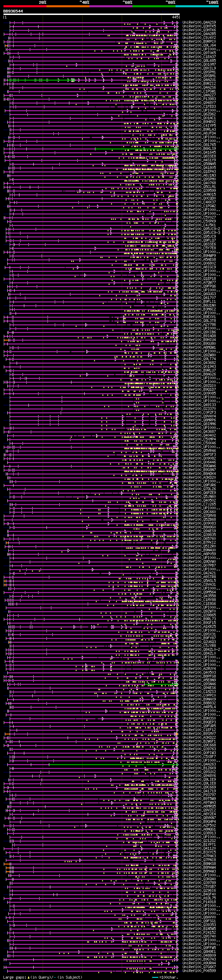Select hit UniRef100_B8ADK4
This screenshot has height=980, width=222.
coord(199,473)
